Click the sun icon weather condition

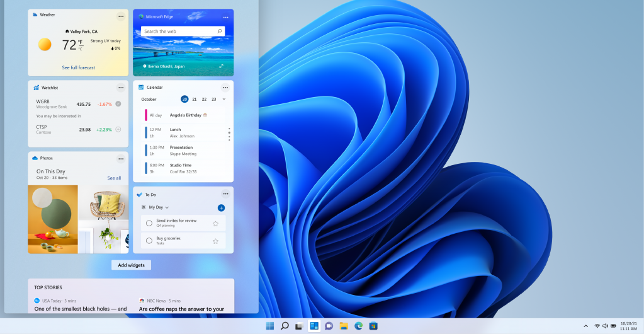[x=45, y=44]
